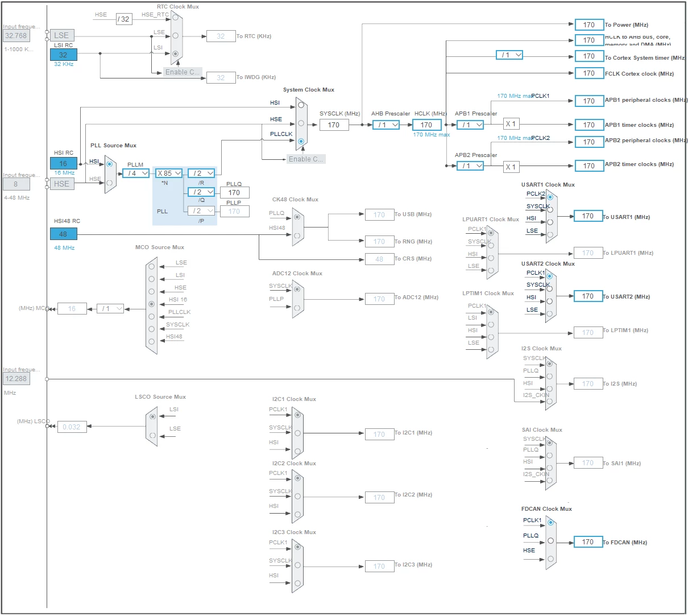
Task: Open PLL multiplier X 85 dropdown
Action: 169,173
